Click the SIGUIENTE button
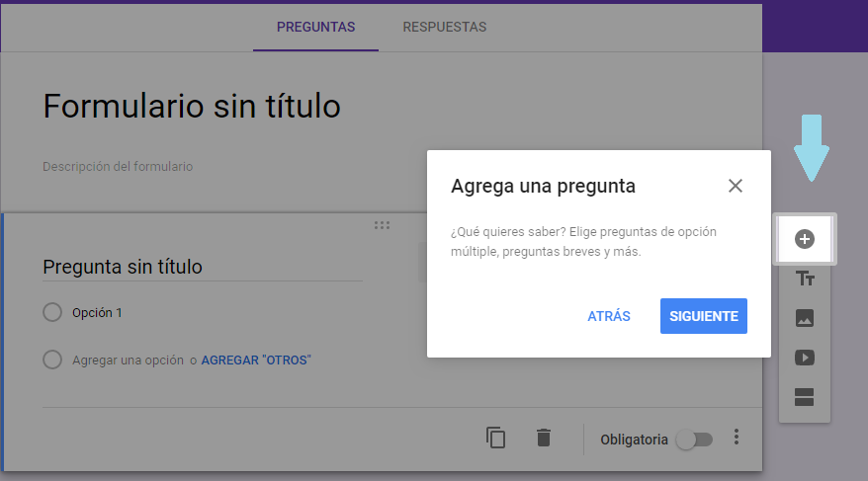Viewport: 868px width, 481px height. [704, 316]
